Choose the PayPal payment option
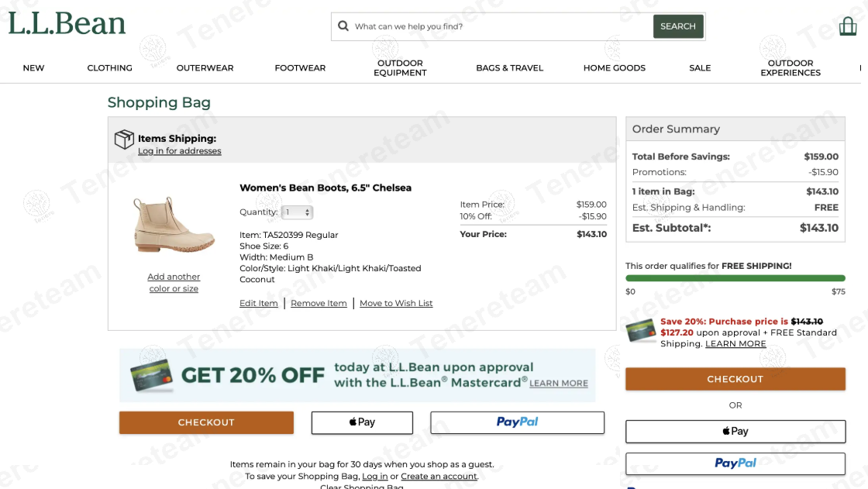The image size is (868, 489). (517, 422)
